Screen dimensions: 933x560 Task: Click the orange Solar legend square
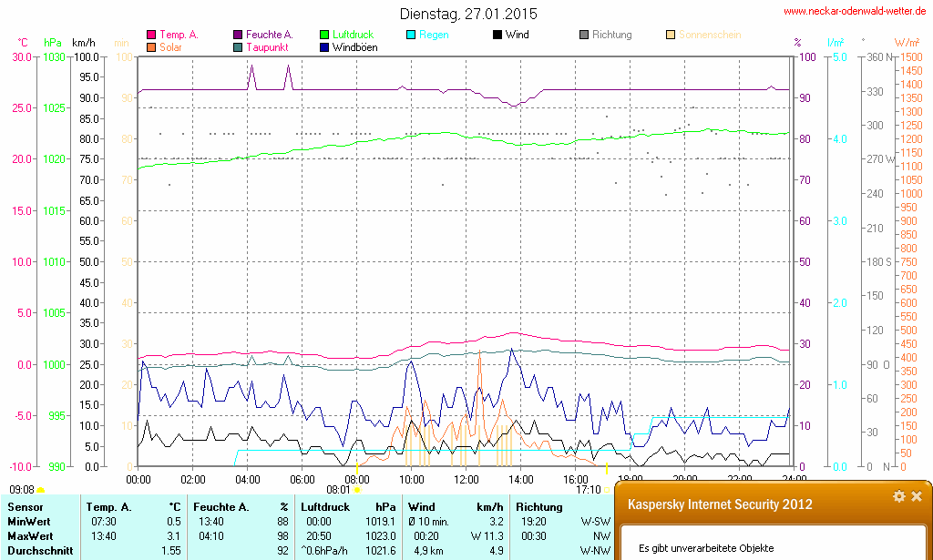pos(151,46)
